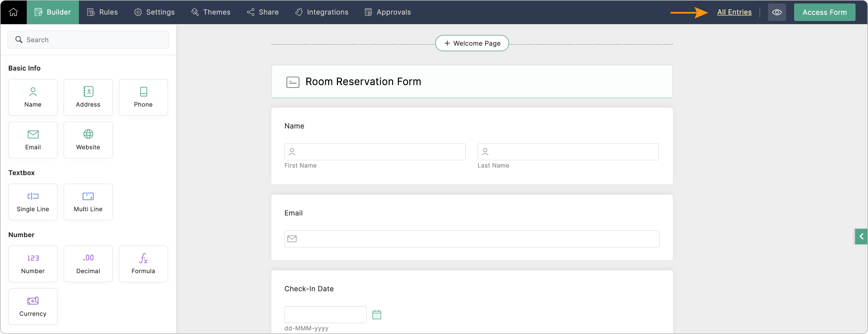Image resolution: width=868 pixels, height=334 pixels.
Task: Open the All Entries link
Action: [734, 12]
